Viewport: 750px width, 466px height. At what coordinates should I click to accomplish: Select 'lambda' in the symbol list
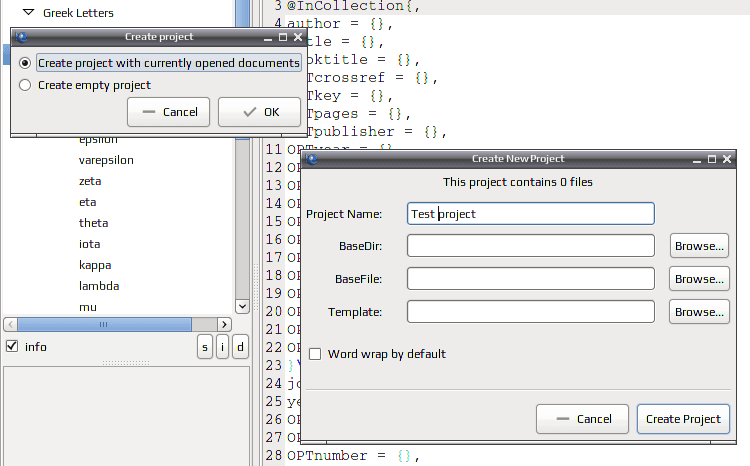[99, 286]
